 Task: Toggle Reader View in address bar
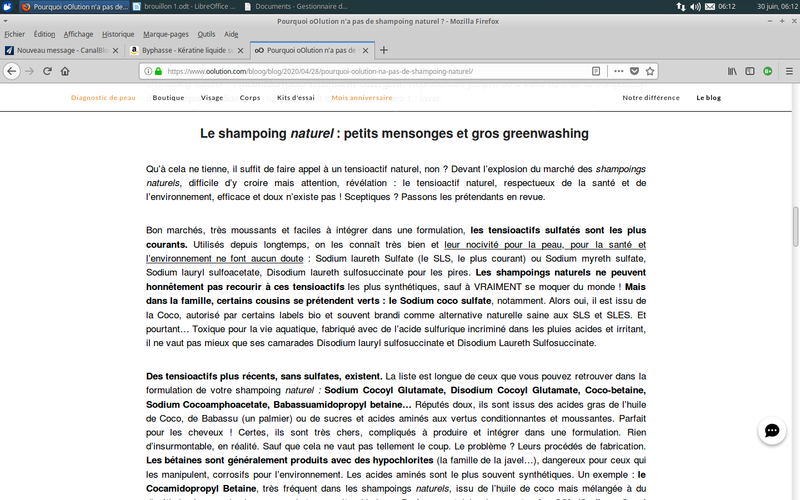(x=596, y=71)
